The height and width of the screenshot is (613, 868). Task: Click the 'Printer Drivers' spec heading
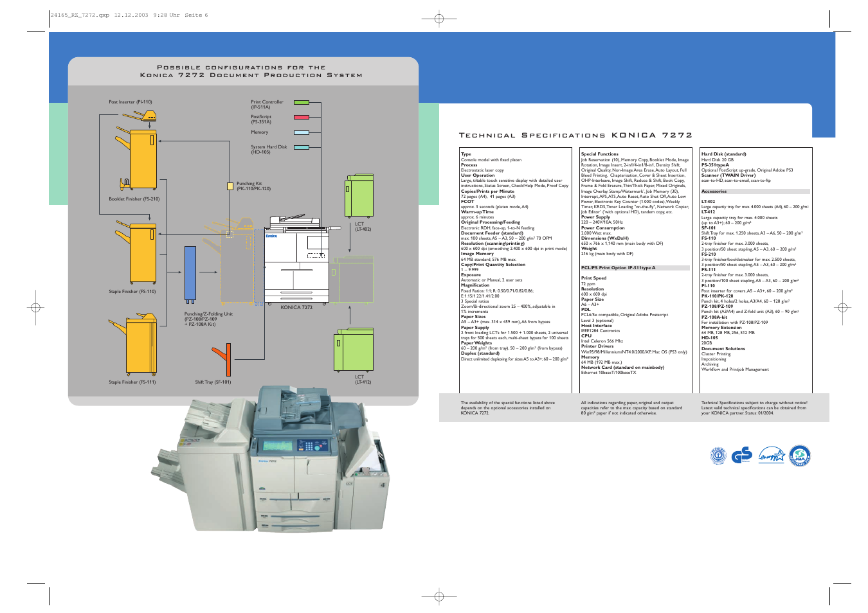coord(597,346)
